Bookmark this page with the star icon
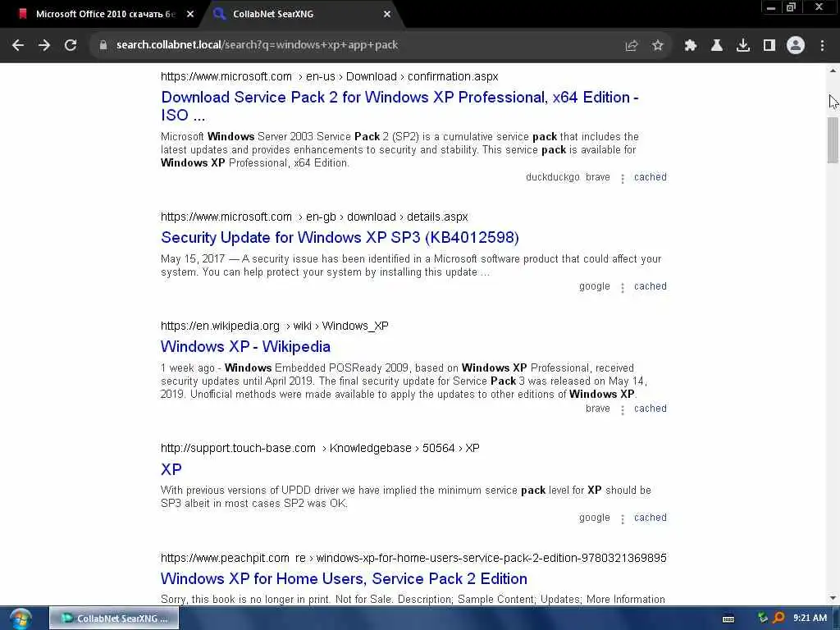 (658, 46)
